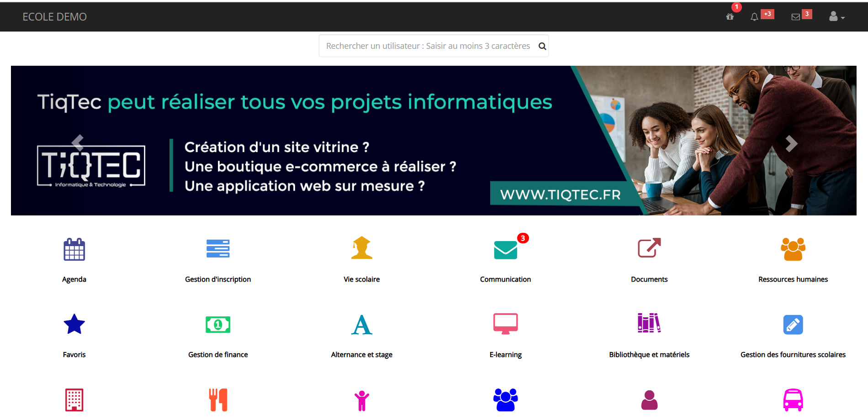Expand the user account dropdown menu
868x420 pixels.
(x=837, y=16)
